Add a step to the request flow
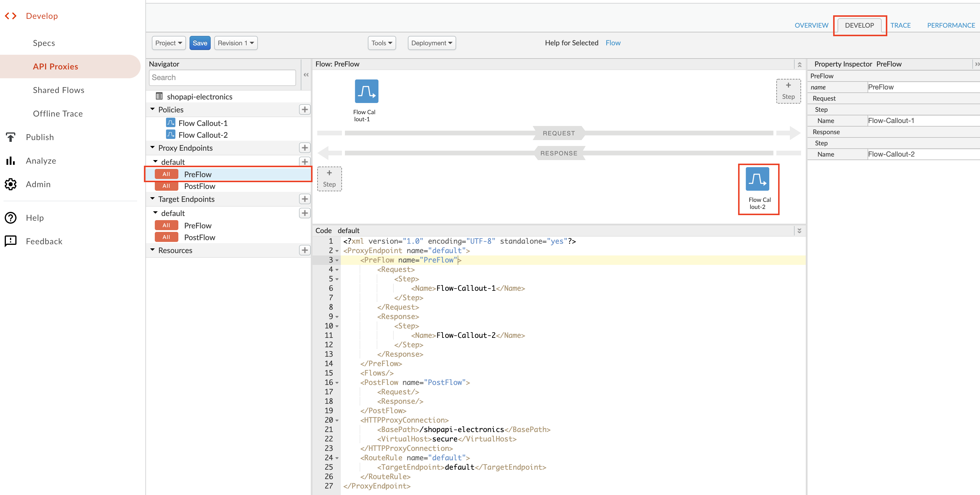The height and width of the screenshot is (495, 980). [x=788, y=91]
